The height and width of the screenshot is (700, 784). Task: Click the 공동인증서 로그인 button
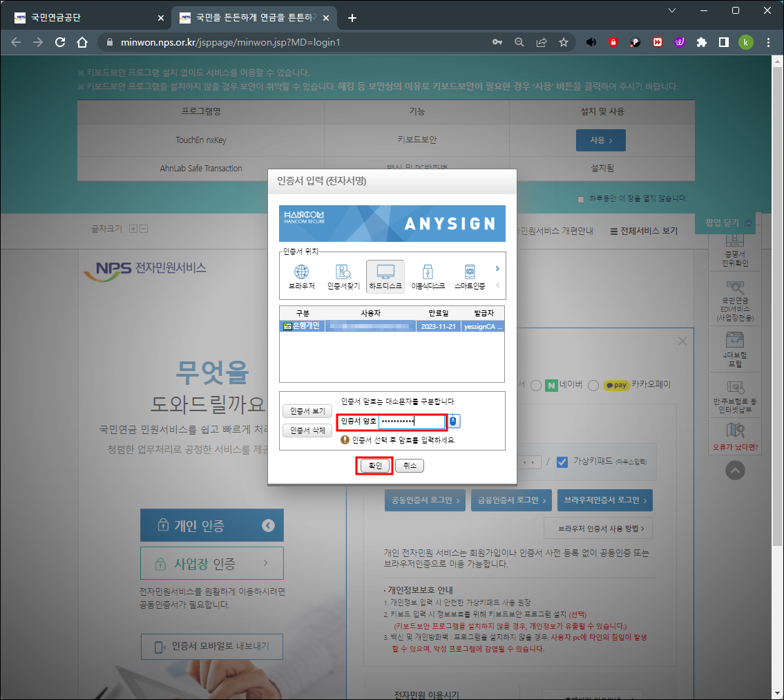click(423, 500)
